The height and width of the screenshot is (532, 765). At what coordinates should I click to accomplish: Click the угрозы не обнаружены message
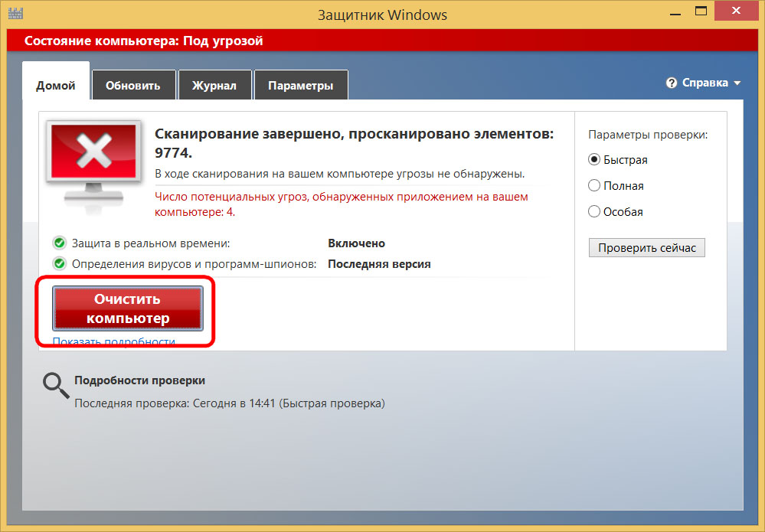339,174
